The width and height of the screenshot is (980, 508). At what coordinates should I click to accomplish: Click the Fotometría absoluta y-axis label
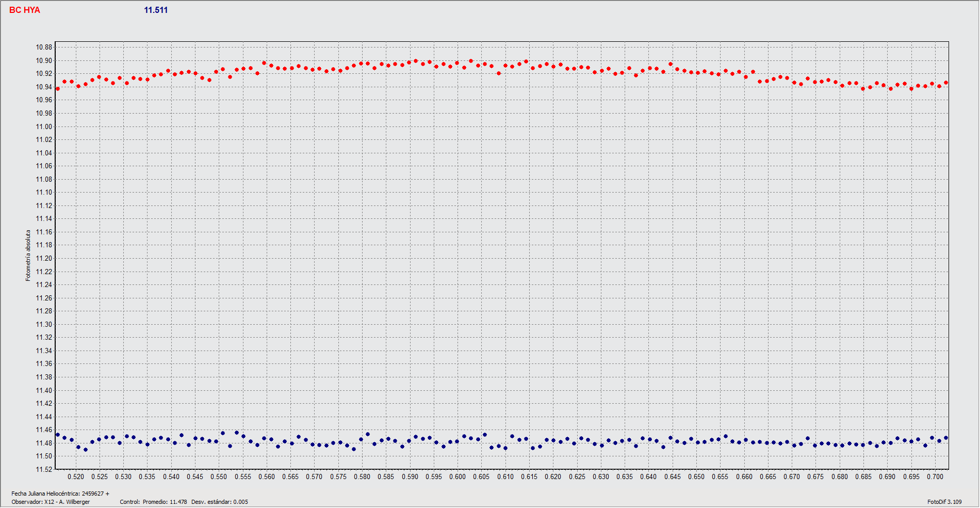[x=28, y=256]
